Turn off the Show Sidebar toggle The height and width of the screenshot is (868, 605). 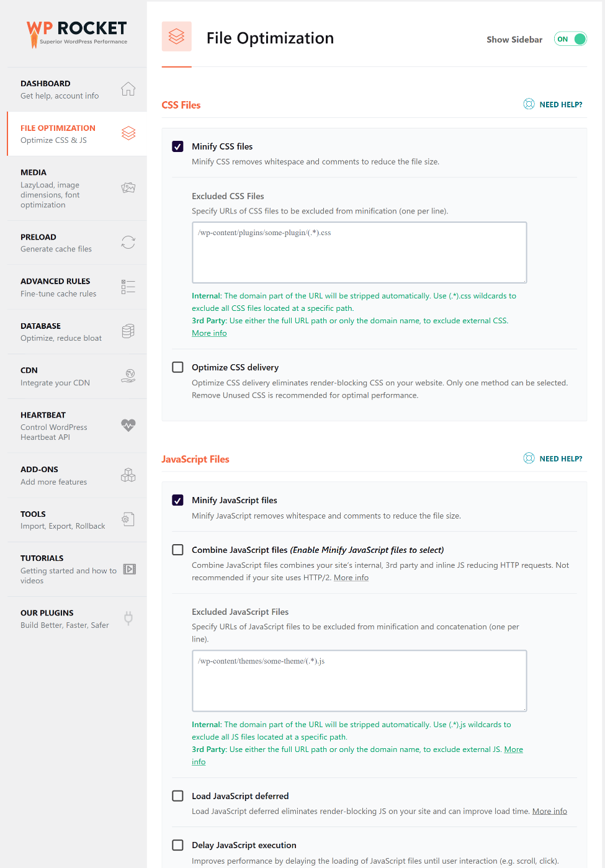point(570,38)
